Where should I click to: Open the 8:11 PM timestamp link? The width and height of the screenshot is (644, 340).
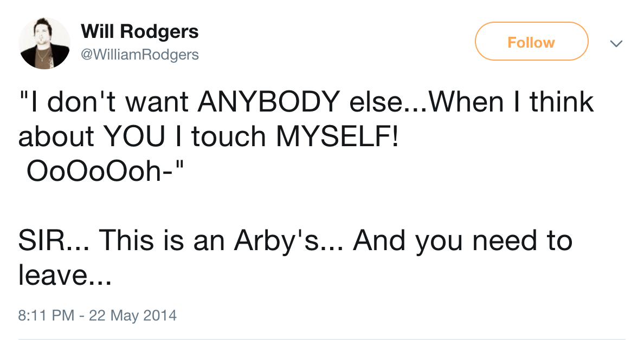(x=46, y=315)
